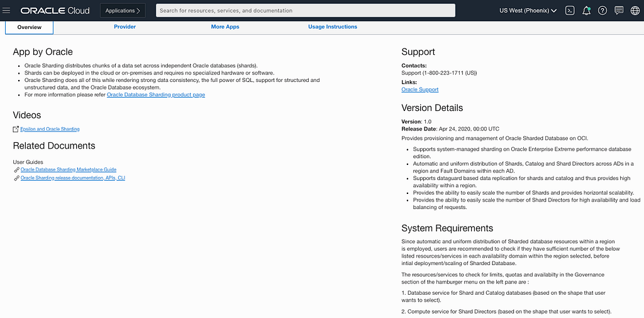Click the Support phone number text
Image resolution: width=644 pixels, height=318 pixels.
point(439,73)
